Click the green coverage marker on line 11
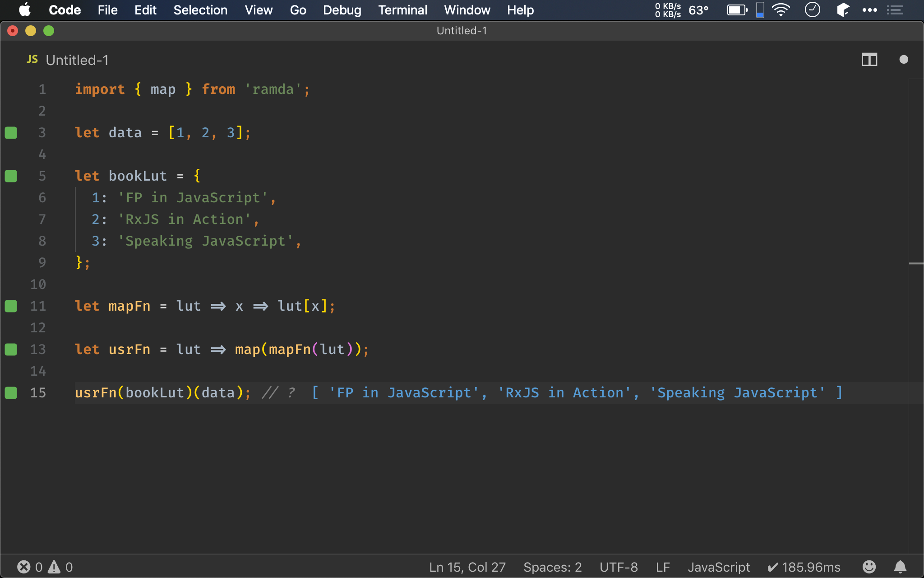Screen dimensions: 924x578 click(x=11, y=306)
